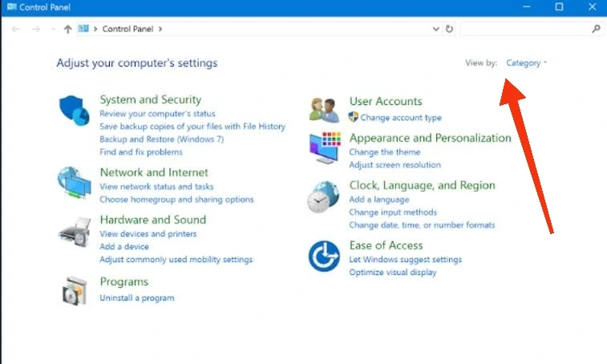Open Save backup copies with File History
Viewport: 607px width, 364px height.
(x=192, y=126)
